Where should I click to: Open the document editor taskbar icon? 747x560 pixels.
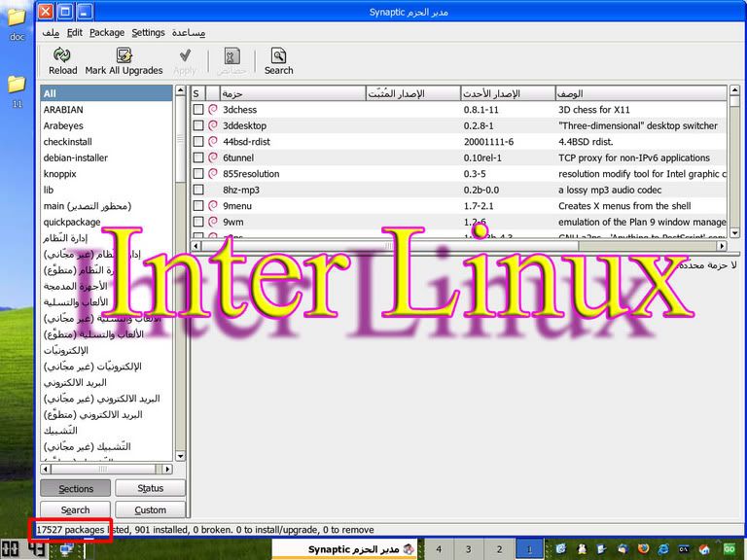coord(602,549)
